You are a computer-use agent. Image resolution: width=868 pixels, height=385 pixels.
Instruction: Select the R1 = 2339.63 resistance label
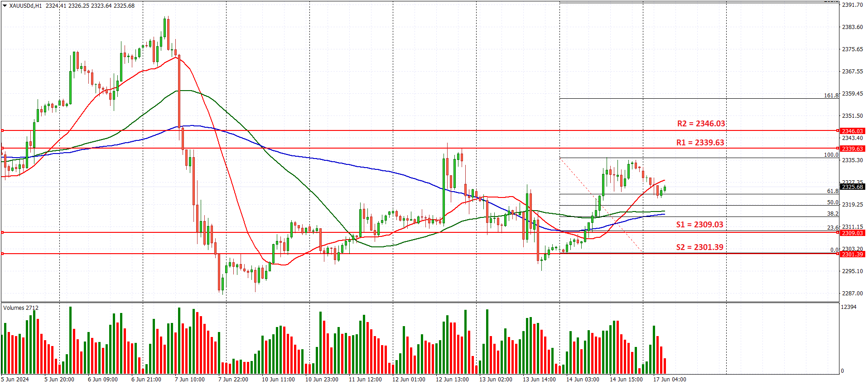point(700,143)
